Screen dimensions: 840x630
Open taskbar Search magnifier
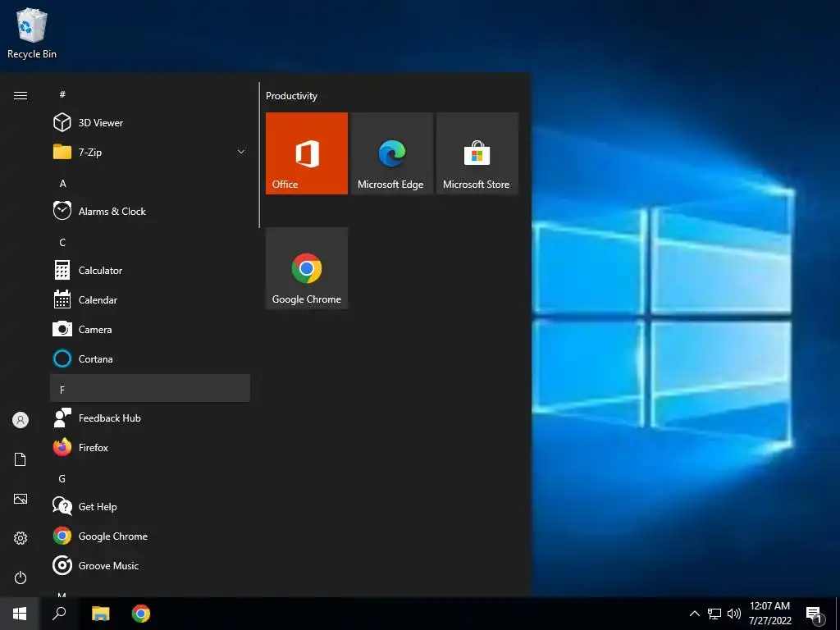tap(59, 614)
